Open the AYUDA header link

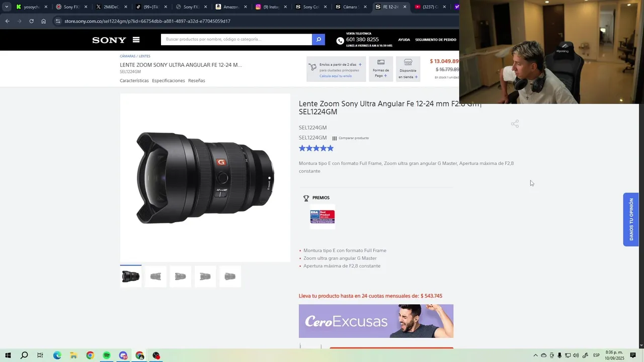404,40
